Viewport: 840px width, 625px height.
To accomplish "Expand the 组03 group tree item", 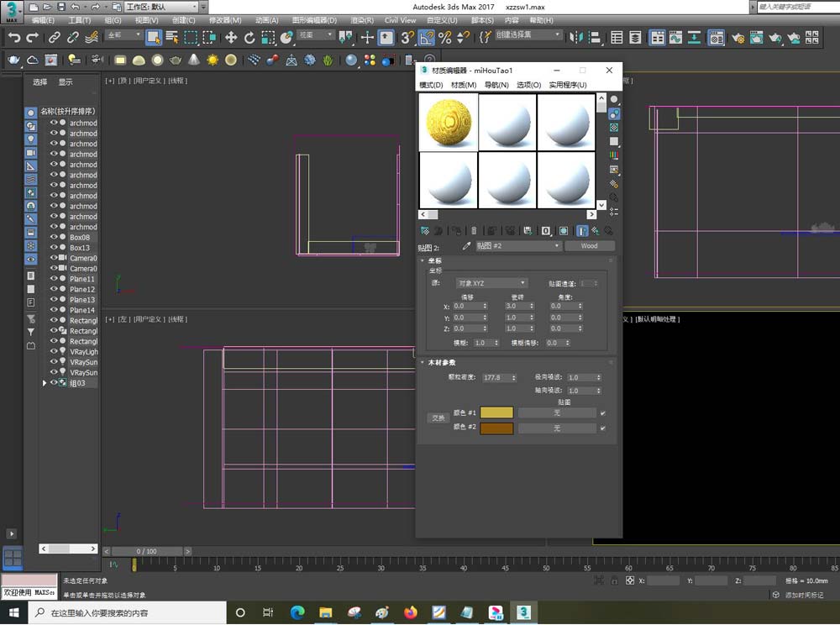I will (45, 383).
